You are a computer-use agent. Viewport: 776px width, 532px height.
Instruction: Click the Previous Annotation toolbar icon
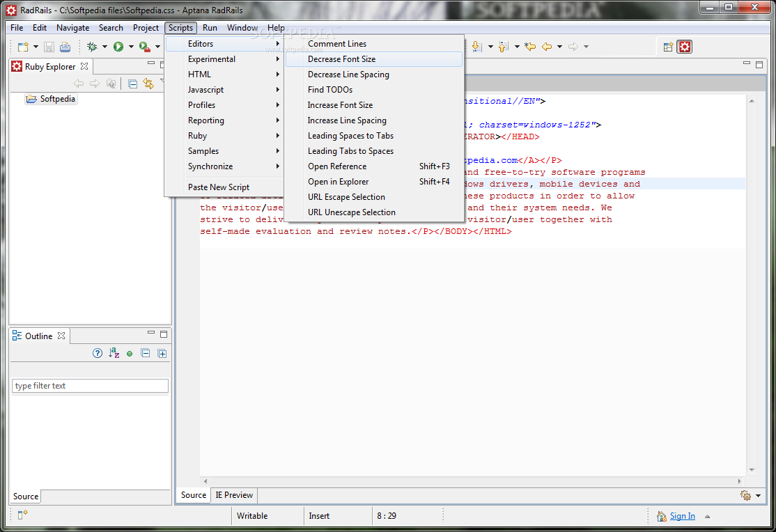(x=504, y=47)
